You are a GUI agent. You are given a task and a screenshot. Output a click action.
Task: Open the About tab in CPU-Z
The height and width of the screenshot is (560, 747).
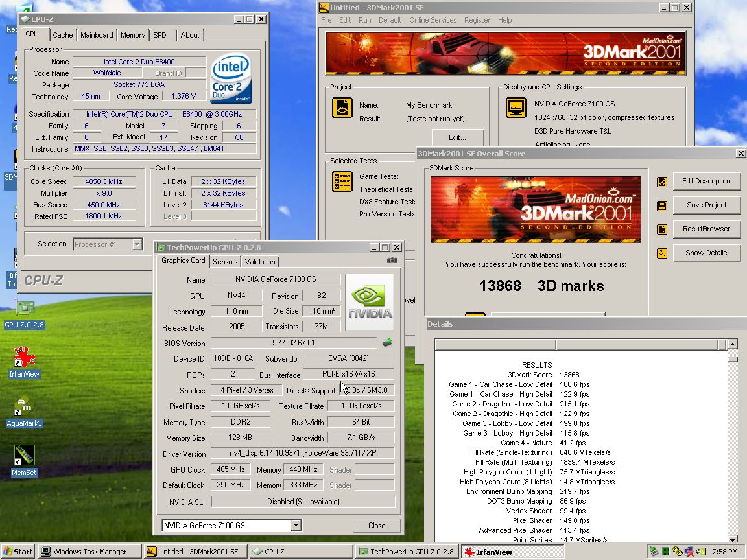pos(190,35)
